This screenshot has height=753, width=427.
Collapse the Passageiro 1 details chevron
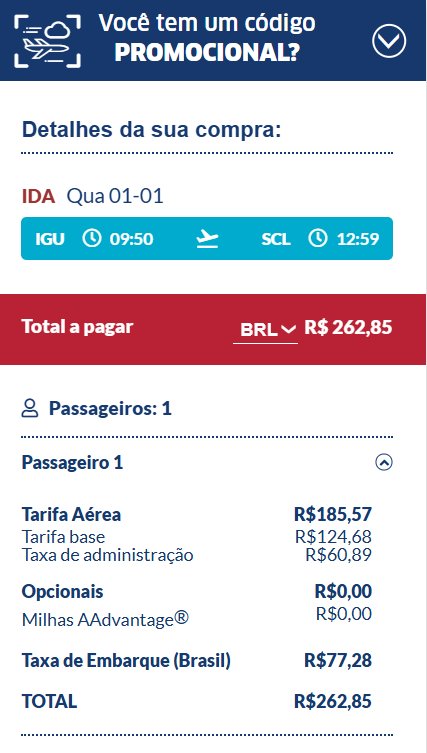[x=383, y=462]
